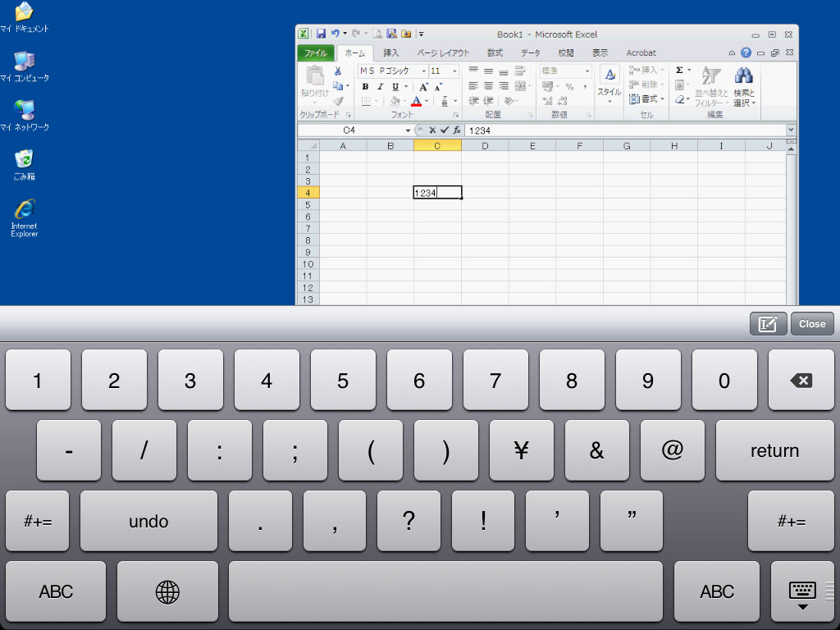Toggle wrap text icon

[x=520, y=71]
